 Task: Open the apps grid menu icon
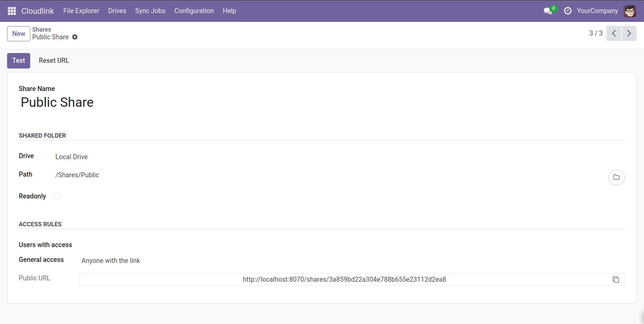pyautogui.click(x=12, y=11)
